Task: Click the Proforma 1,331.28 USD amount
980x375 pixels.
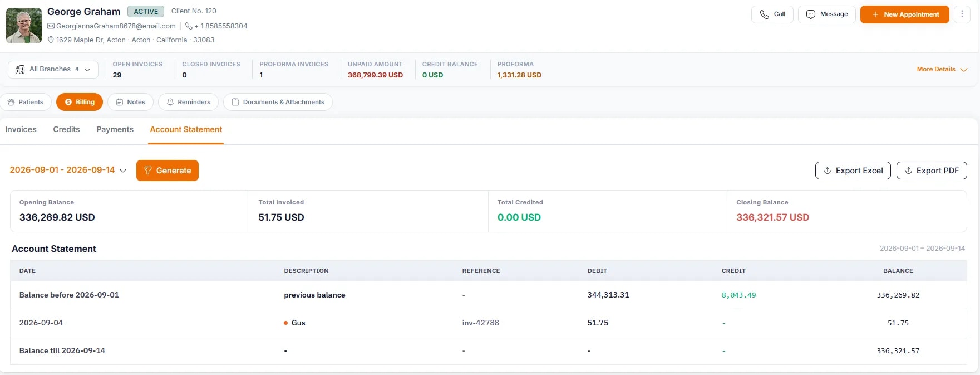Action: coord(519,75)
